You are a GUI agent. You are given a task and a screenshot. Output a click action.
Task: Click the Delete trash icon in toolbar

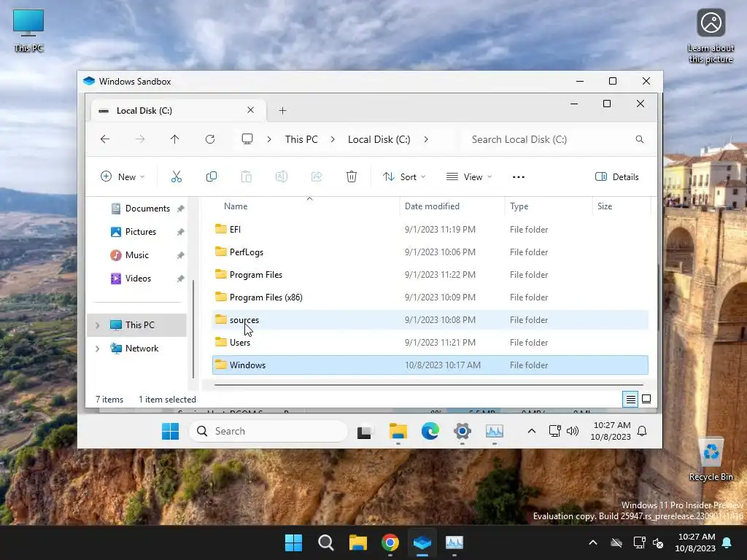351,176
